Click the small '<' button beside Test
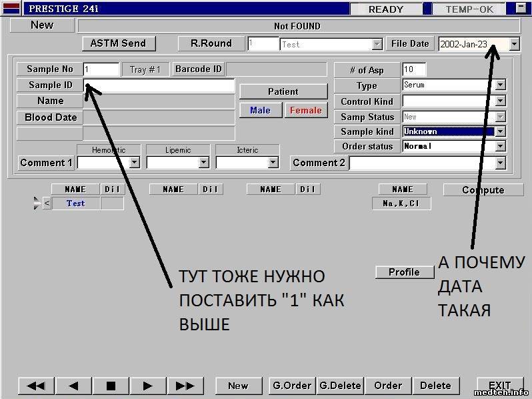 click(x=47, y=204)
